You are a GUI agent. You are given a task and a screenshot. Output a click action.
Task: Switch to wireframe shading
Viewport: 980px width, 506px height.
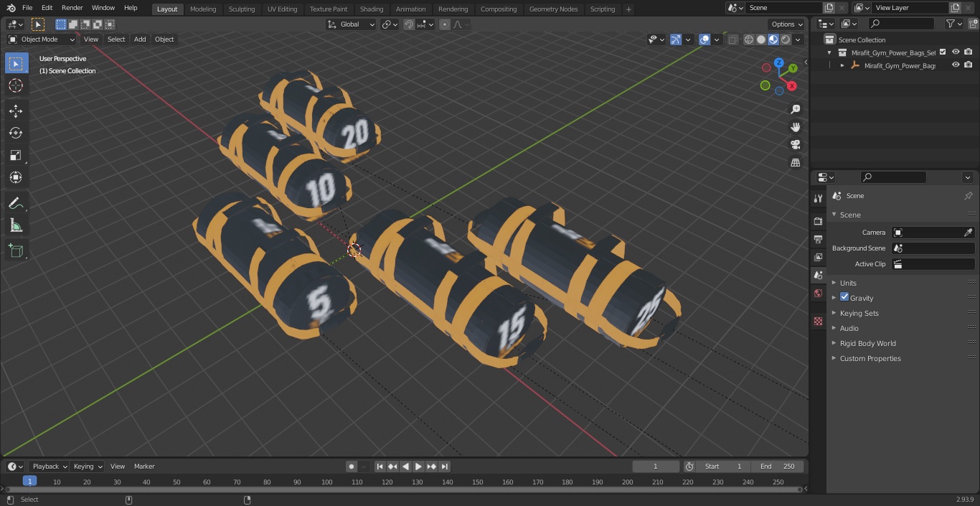749,39
